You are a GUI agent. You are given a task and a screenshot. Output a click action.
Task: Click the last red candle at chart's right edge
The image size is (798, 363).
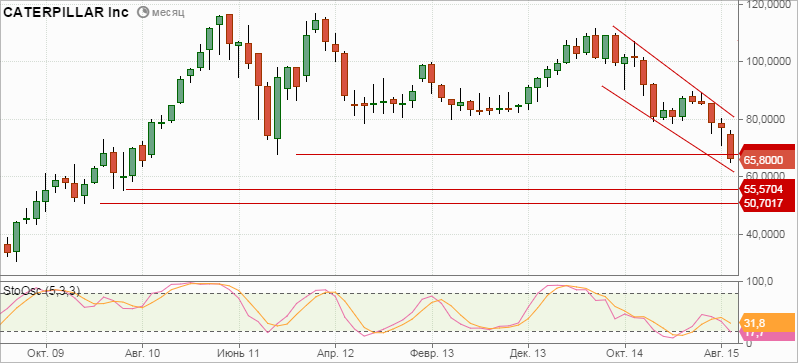click(731, 146)
